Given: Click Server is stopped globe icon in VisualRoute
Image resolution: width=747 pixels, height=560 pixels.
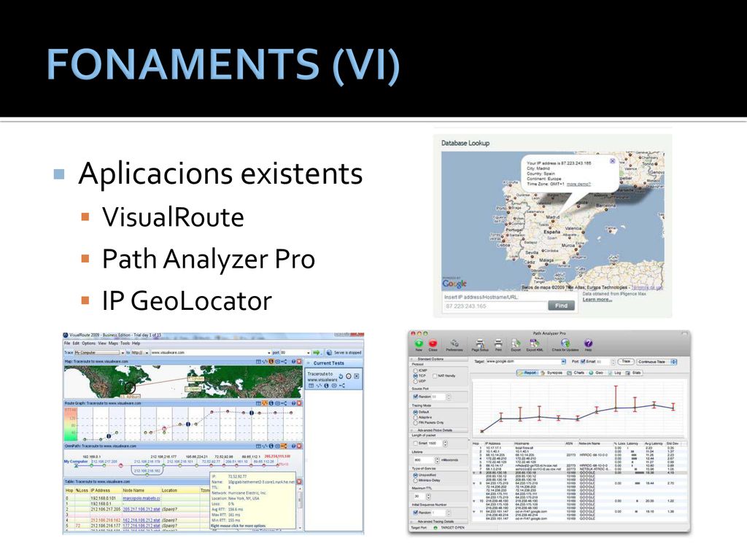Looking at the screenshot, I should pyautogui.click(x=329, y=352).
